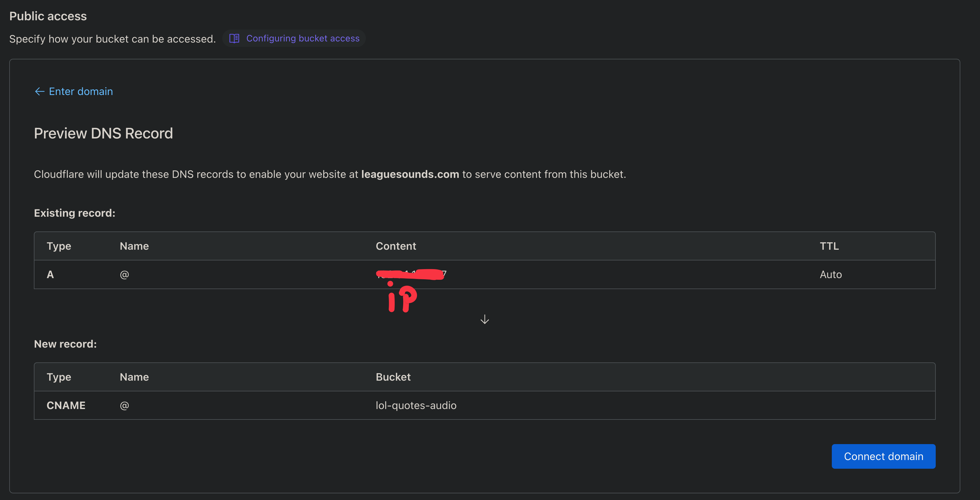The image size is (980, 500).
Task: Click the Preview DNS Record title
Action: 103,133
